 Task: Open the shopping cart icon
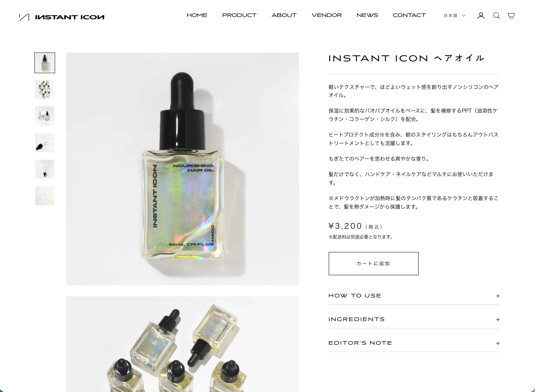(x=511, y=16)
